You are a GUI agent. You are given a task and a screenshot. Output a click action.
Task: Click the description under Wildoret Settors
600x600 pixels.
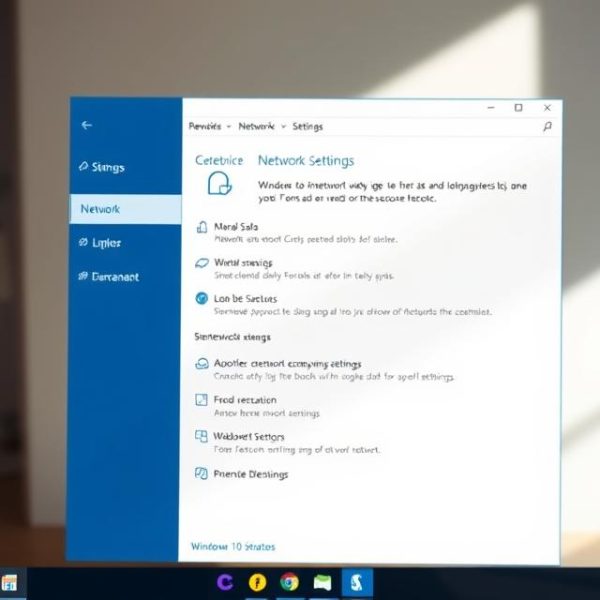point(297,449)
